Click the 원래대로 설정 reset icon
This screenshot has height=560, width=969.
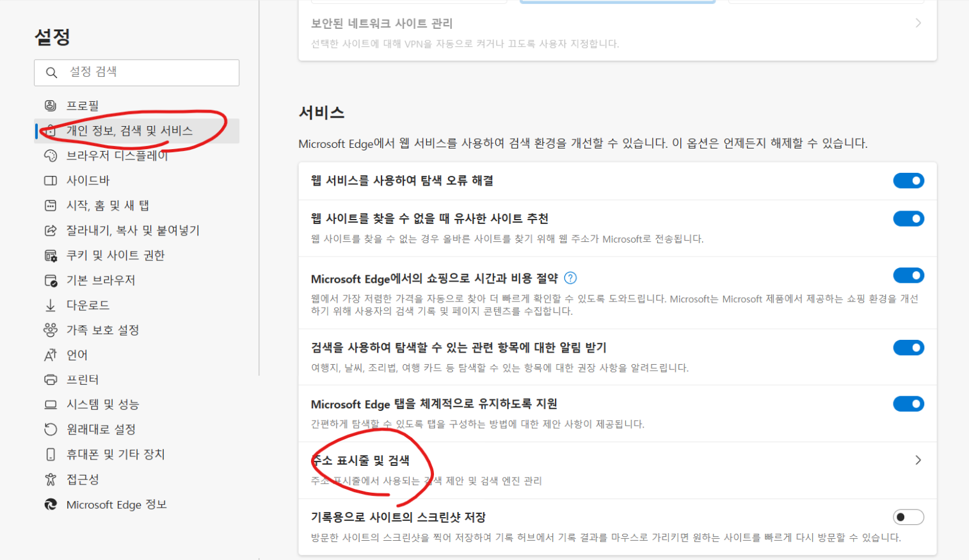pos(51,429)
